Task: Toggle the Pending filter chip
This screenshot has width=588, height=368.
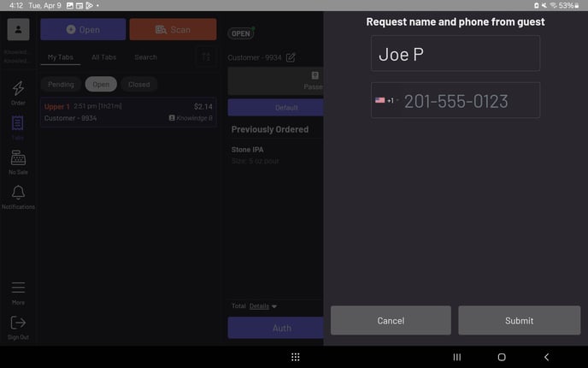Action: [61, 85]
